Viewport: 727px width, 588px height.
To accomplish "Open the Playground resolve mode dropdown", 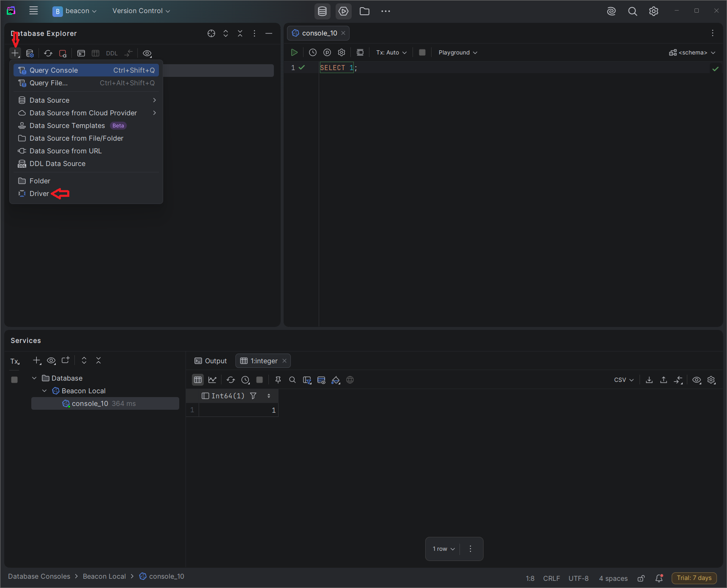I will [x=458, y=52].
